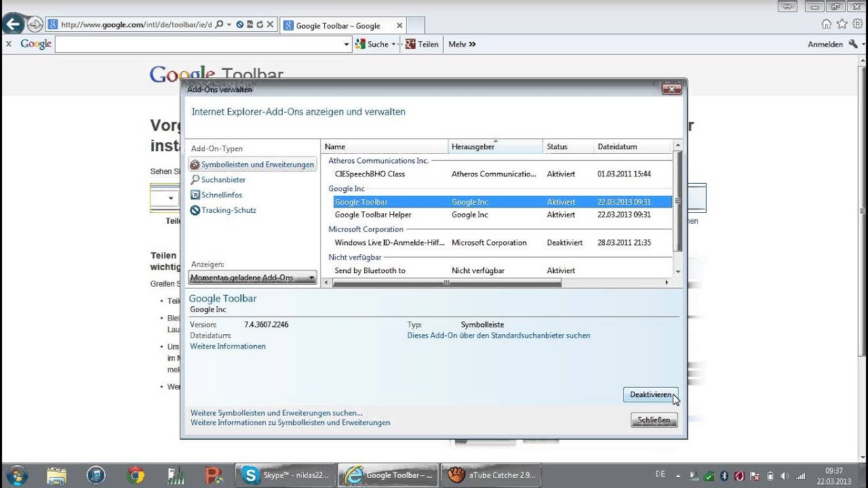This screenshot has height=488, width=868.
Task: Click the horizontal scrollbar of the add-on list
Action: 446,283
